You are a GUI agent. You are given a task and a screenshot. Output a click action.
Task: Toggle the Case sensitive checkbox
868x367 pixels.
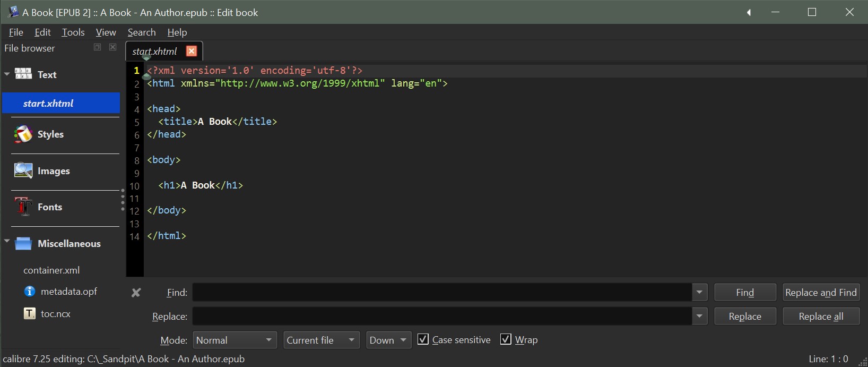423,339
